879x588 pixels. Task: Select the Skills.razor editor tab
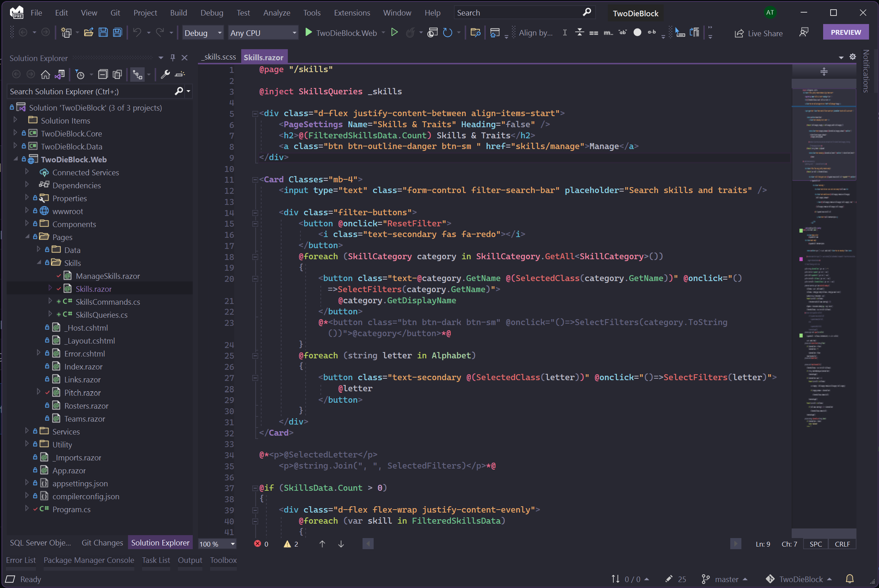click(x=263, y=57)
